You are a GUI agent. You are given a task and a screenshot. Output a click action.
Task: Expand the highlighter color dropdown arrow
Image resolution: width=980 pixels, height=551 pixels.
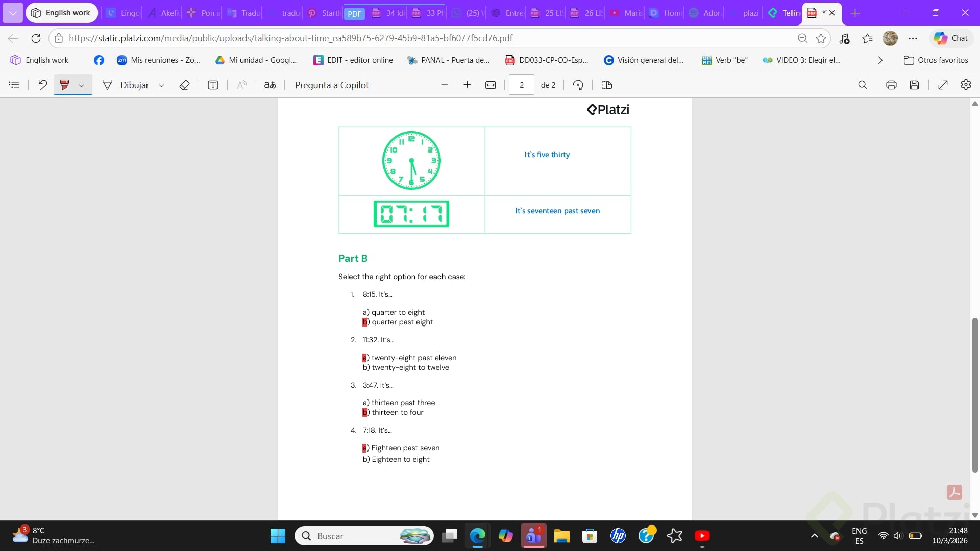point(81,86)
